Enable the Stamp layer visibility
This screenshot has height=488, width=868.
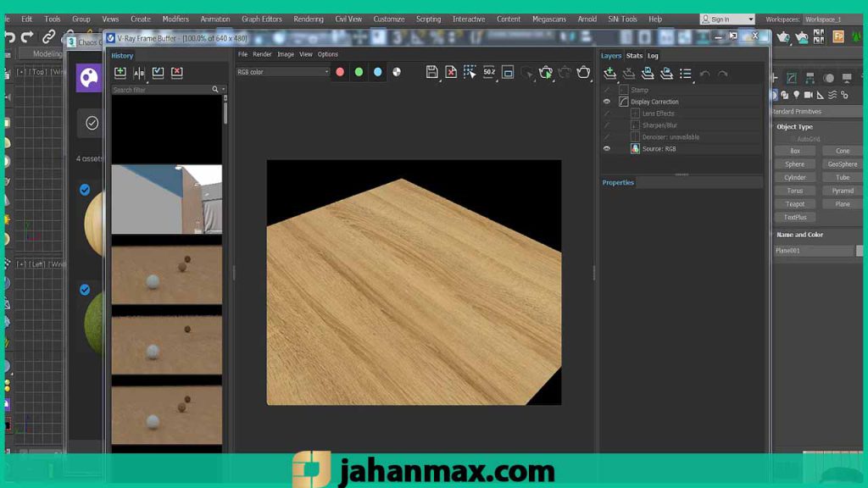(x=606, y=90)
